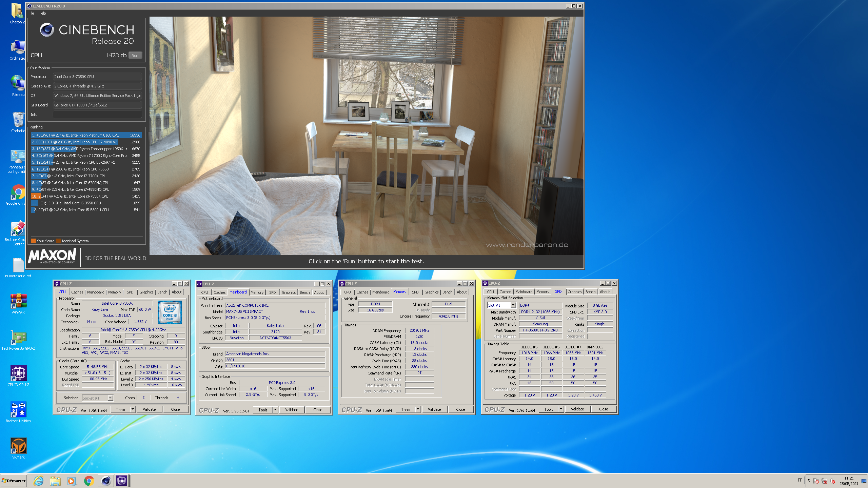Open Windows Explorer from the taskbar
This screenshot has height=488, width=868.
(x=55, y=481)
